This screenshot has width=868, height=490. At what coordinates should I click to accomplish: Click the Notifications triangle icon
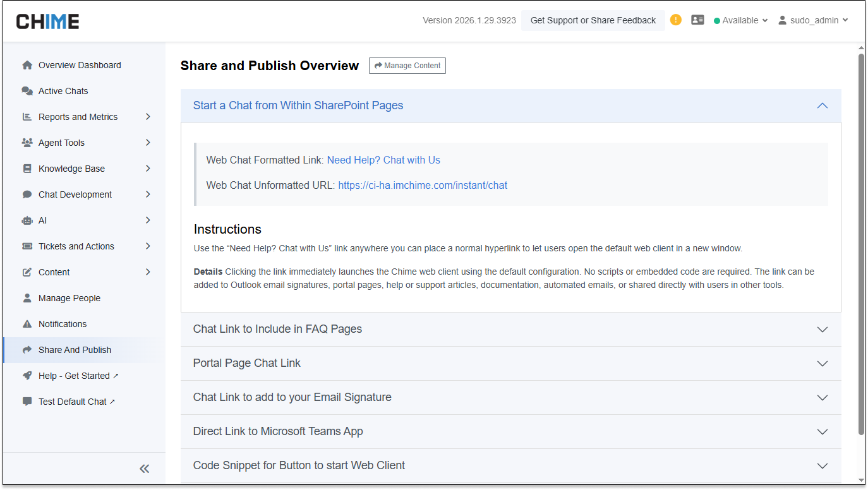click(x=27, y=324)
